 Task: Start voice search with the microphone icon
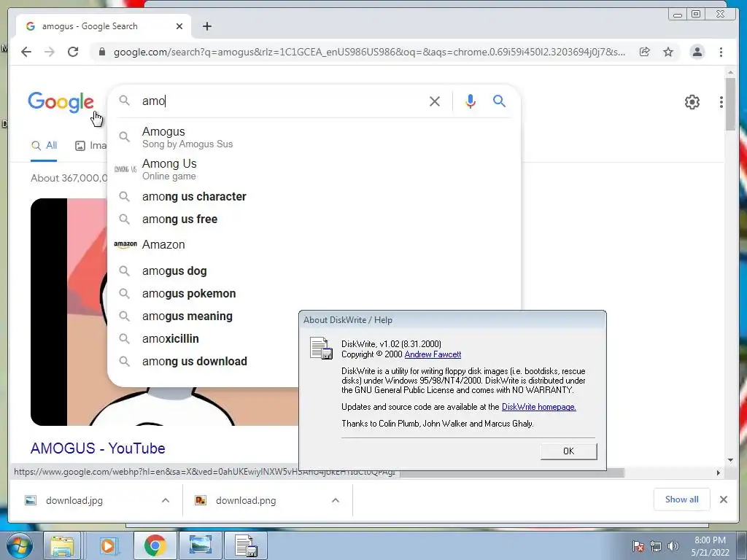click(471, 101)
